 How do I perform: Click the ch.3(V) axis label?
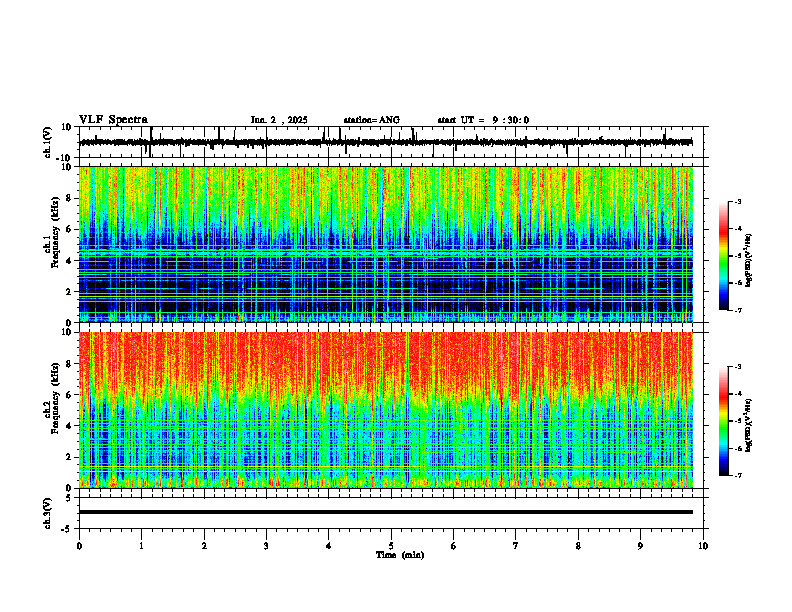[47, 513]
